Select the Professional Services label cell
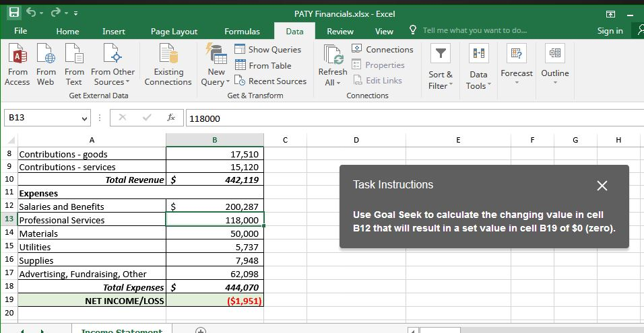Image resolution: width=644 pixels, height=333 pixels. click(92, 220)
